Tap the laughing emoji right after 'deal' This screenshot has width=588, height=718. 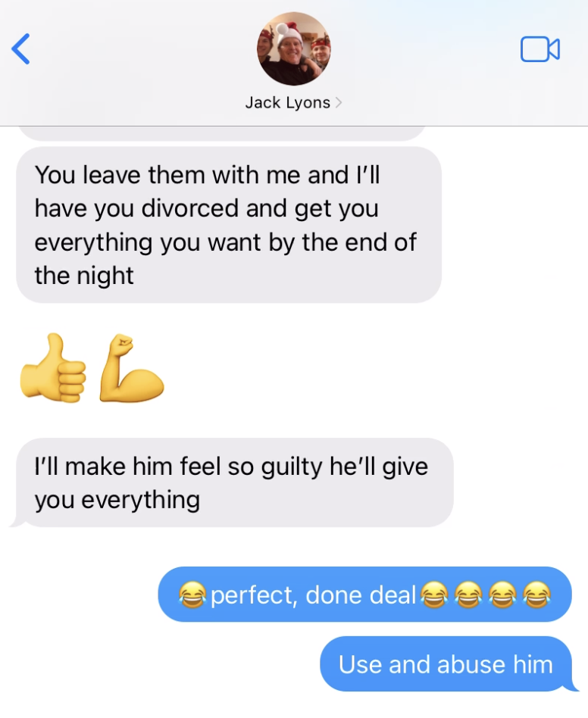[x=434, y=595]
